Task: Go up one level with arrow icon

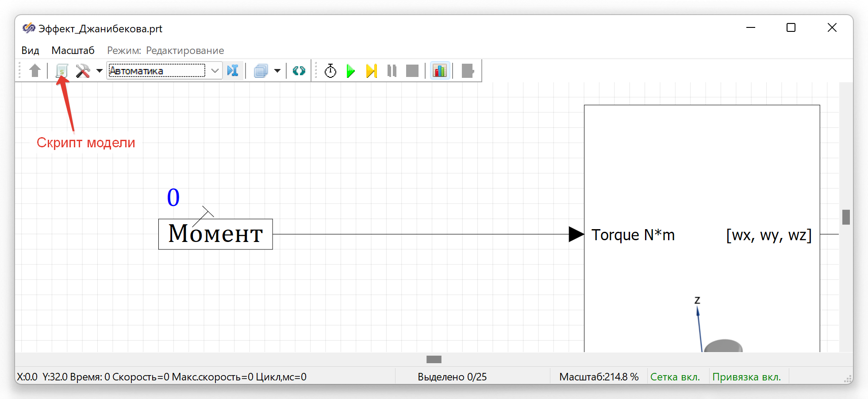Action: coord(35,71)
